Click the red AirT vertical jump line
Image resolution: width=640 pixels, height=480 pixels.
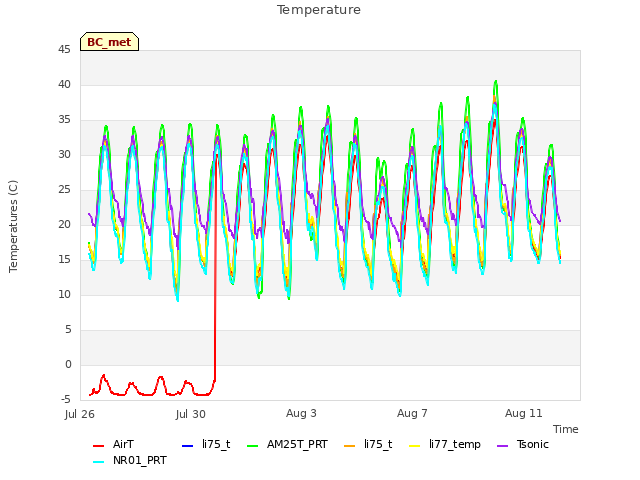tap(215, 269)
